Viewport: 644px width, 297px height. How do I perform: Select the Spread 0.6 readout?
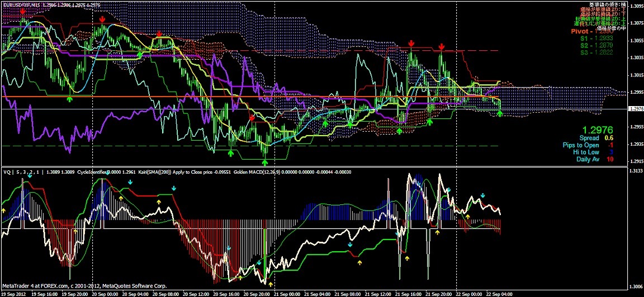coord(596,138)
